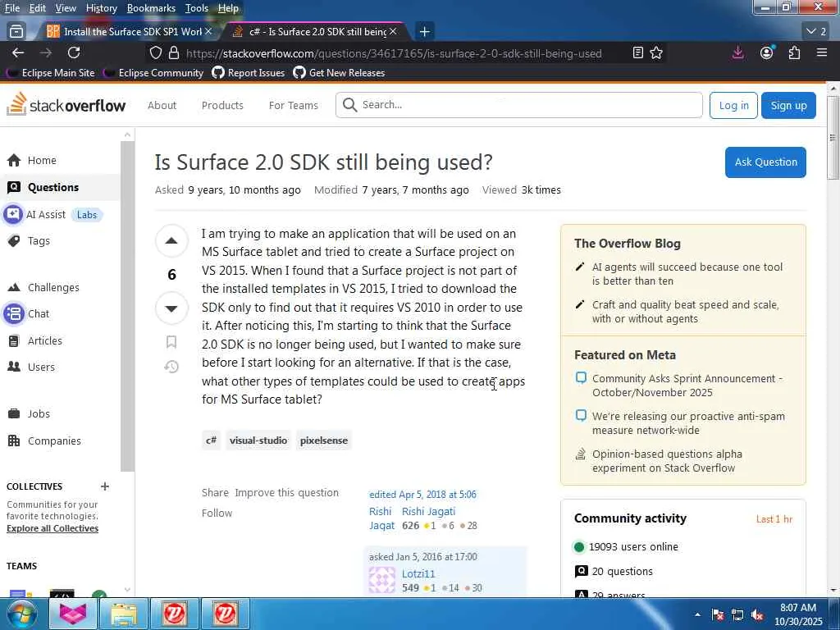Open the Bookmarks menu
This screenshot has height=630, width=840.
point(151,8)
